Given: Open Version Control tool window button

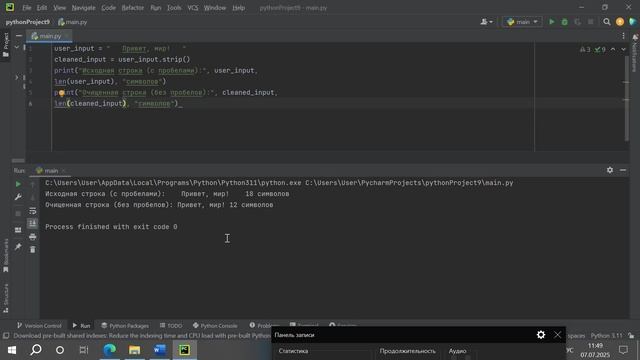Looking at the screenshot, I should (39, 326).
